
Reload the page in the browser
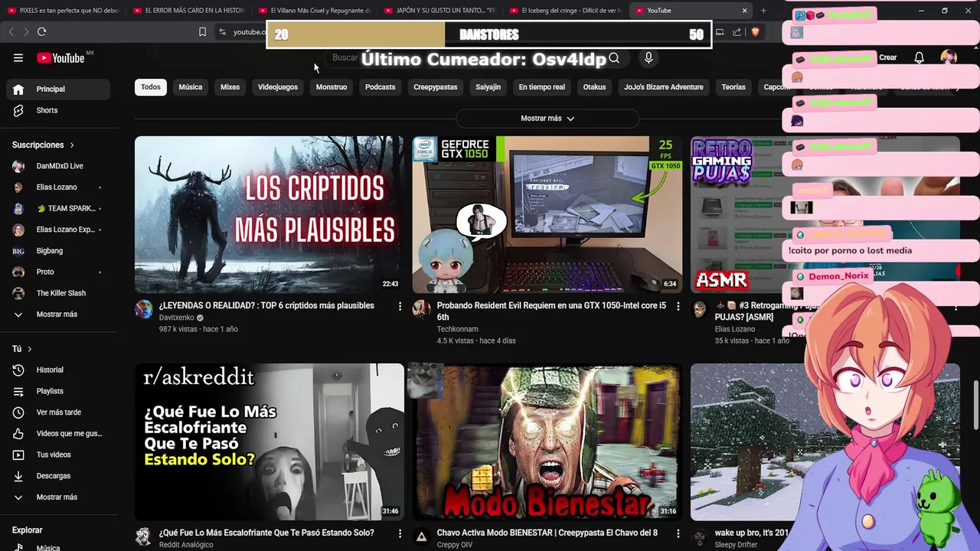click(41, 31)
